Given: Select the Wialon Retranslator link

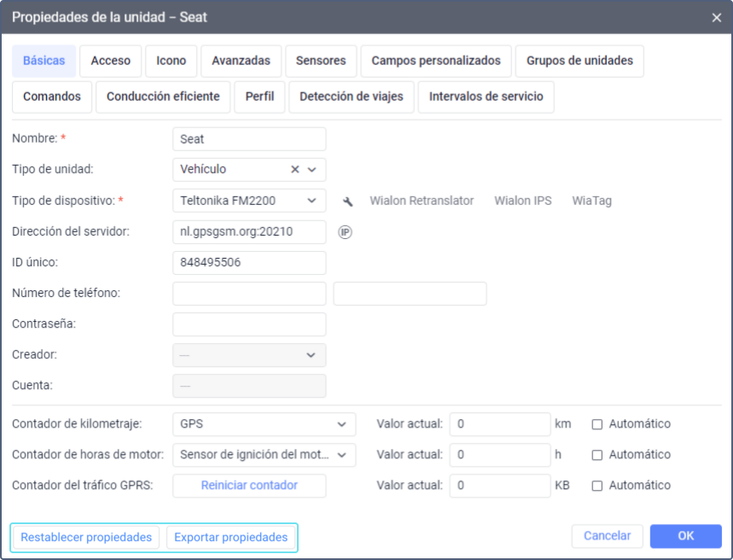Looking at the screenshot, I should pos(422,201).
